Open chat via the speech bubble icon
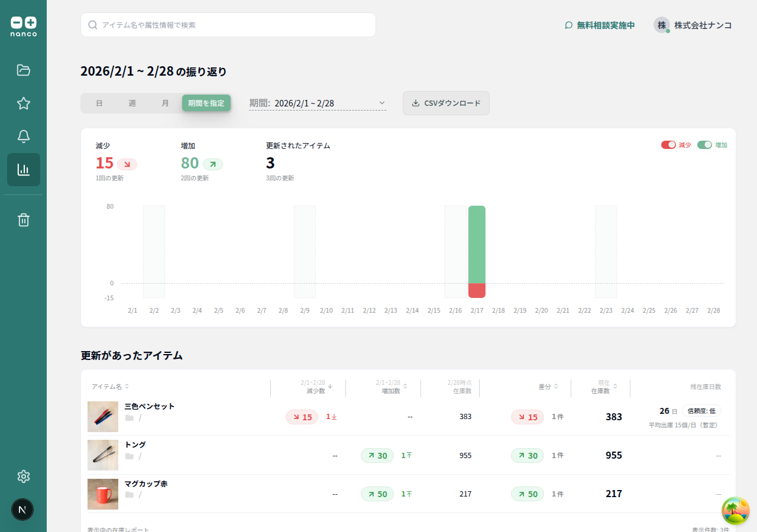The image size is (757, 532). [568, 25]
